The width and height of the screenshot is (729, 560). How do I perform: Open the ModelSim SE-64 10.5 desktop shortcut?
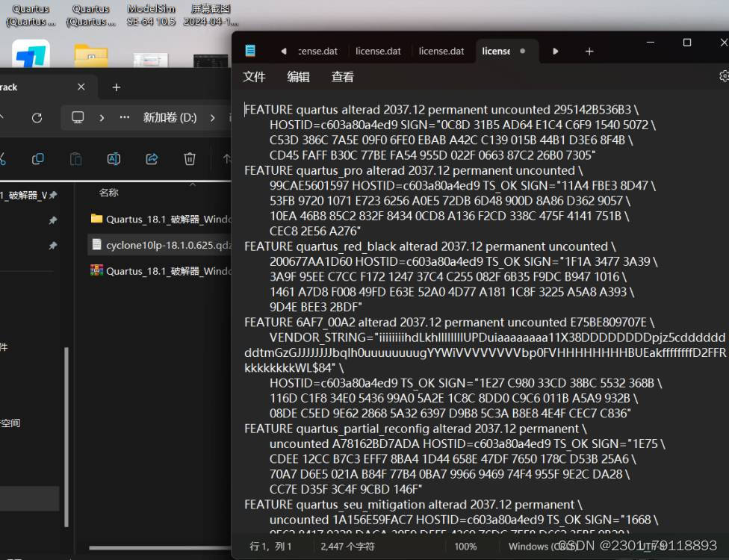coord(151,15)
